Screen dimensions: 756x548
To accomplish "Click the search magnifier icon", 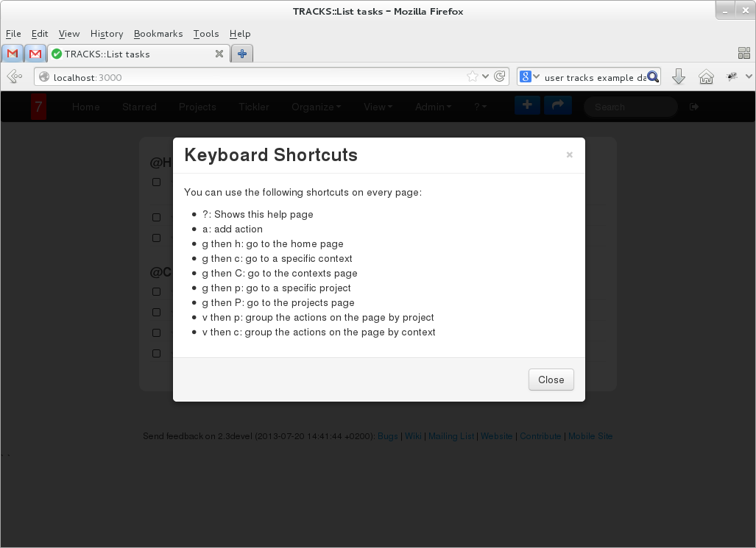I will 652,77.
